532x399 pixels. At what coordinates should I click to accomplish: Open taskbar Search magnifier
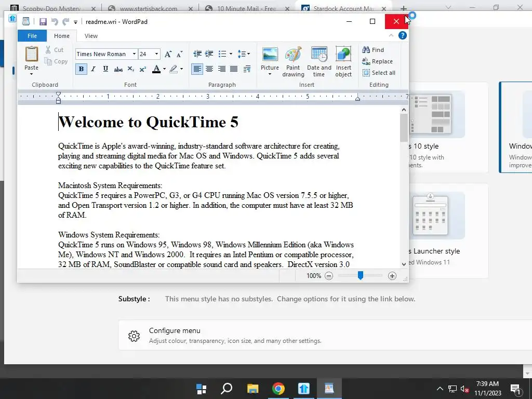coord(227,389)
